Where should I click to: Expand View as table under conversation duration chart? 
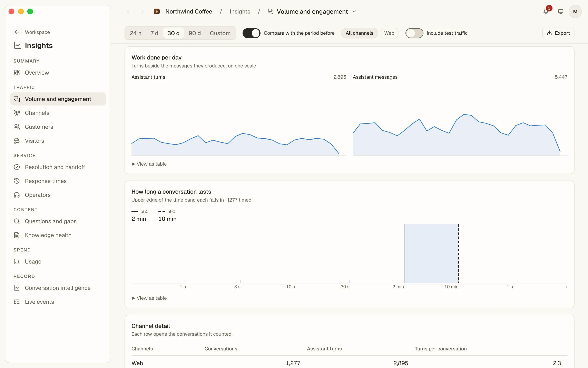click(x=149, y=298)
